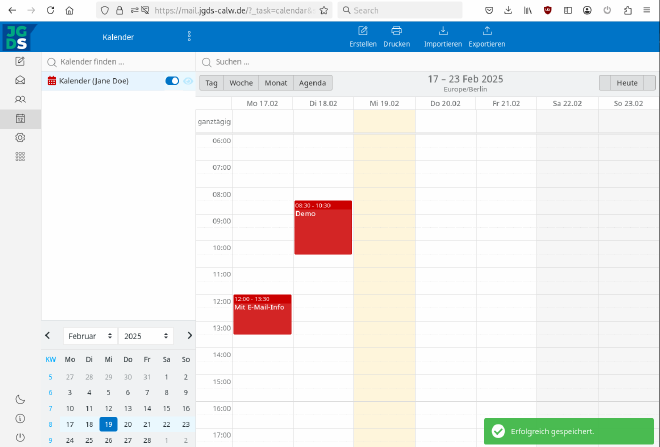This screenshot has height=447, width=660.
Task: Click calendar week 6 number
Action: click(50, 392)
